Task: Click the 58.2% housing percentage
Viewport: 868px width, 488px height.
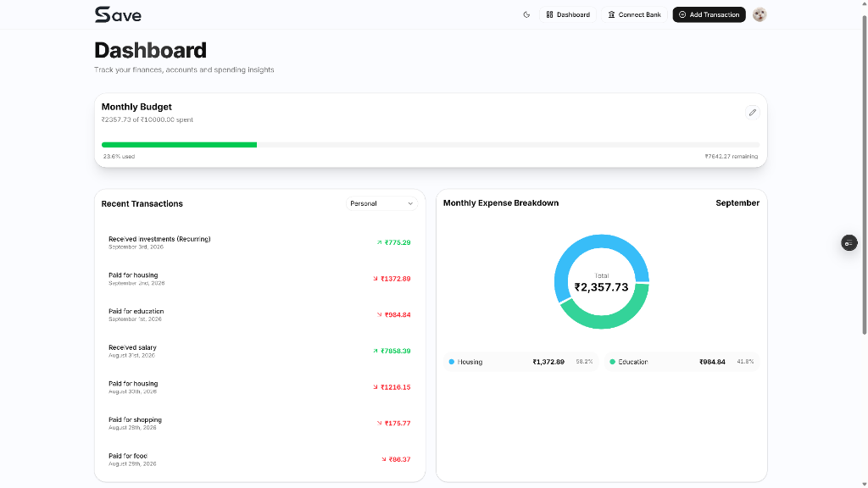Action: 584,362
